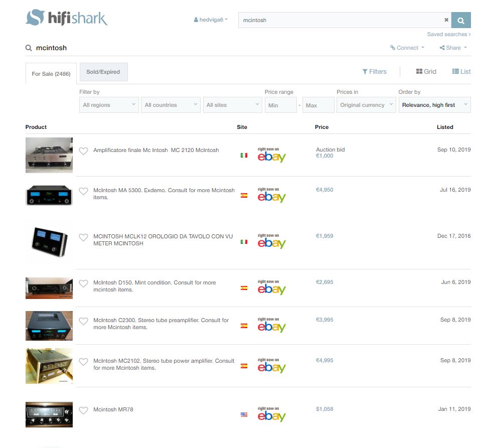Click the Spanish flag on the MC2102 row
The image size is (480, 448).
[x=244, y=366]
